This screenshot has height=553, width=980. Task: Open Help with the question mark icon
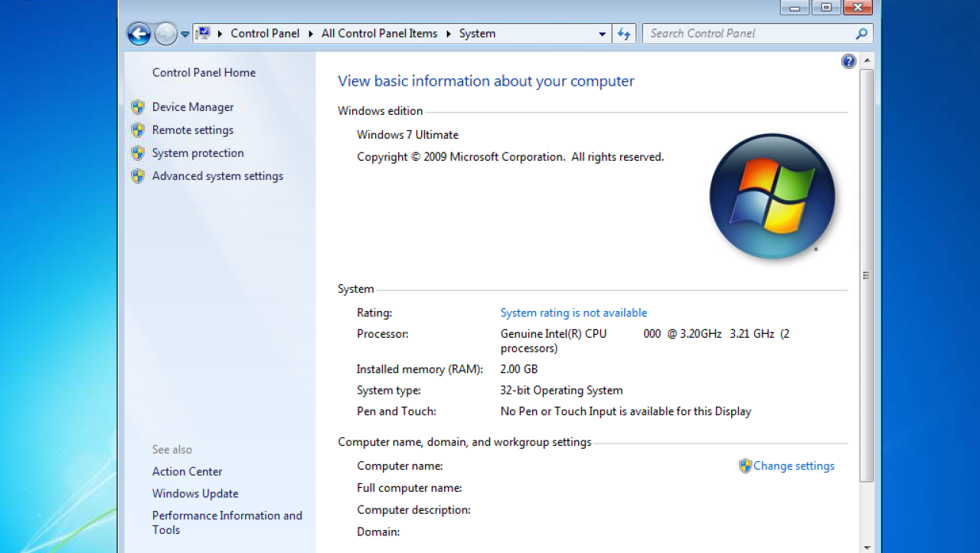(848, 61)
